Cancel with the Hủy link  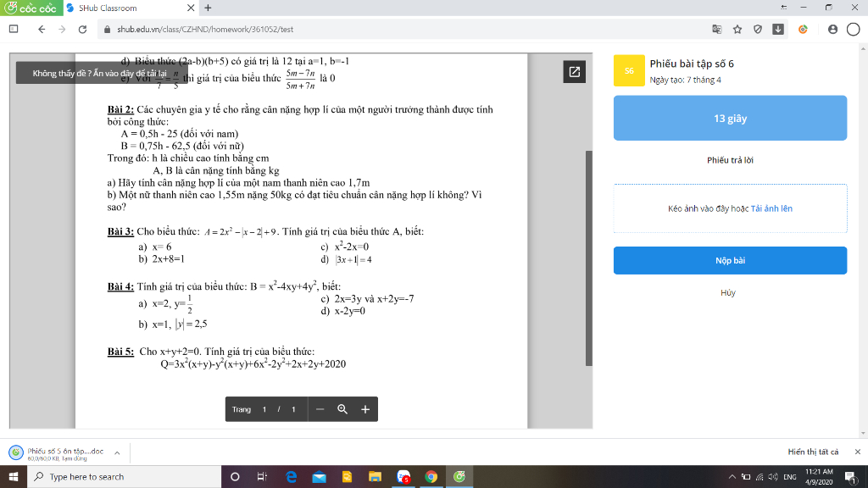(x=728, y=292)
